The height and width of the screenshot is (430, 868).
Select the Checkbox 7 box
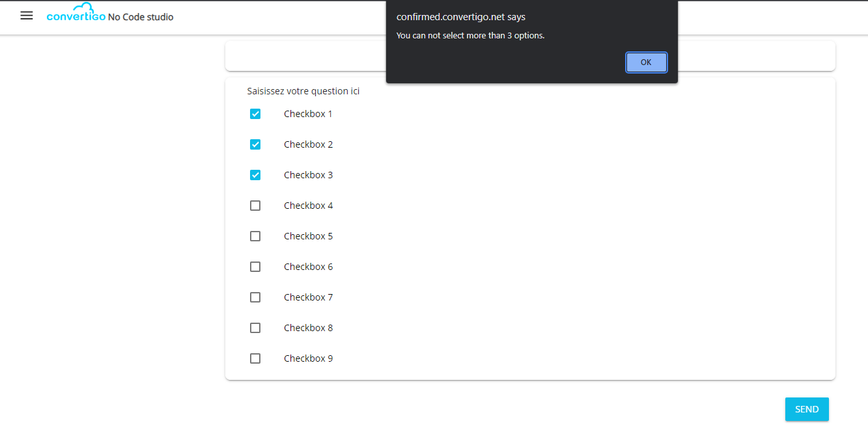pos(255,297)
